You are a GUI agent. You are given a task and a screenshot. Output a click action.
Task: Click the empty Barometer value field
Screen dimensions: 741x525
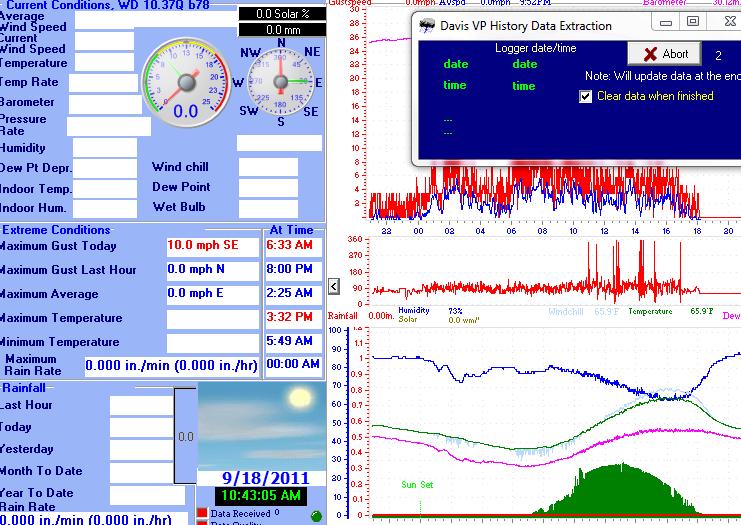point(105,104)
